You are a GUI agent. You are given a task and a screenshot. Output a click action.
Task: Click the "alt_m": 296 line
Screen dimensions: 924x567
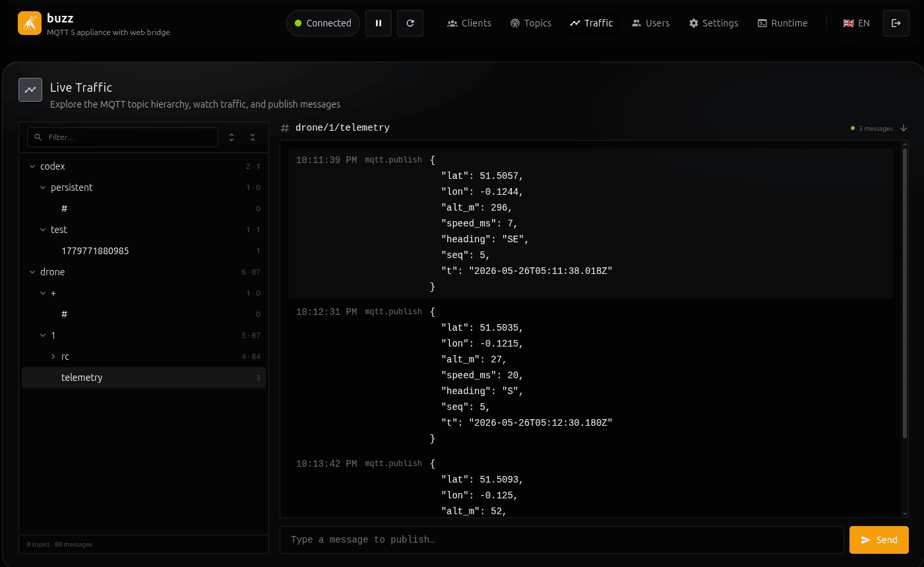click(x=477, y=207)
